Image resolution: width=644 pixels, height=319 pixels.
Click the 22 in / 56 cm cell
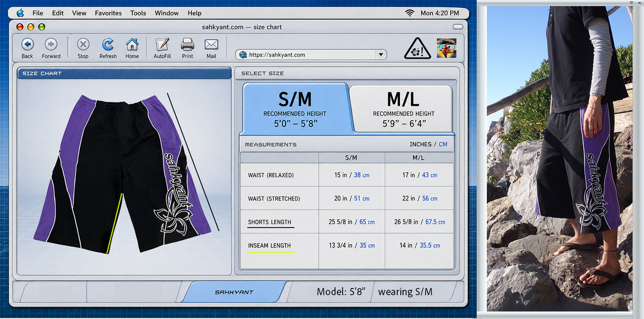419,199
